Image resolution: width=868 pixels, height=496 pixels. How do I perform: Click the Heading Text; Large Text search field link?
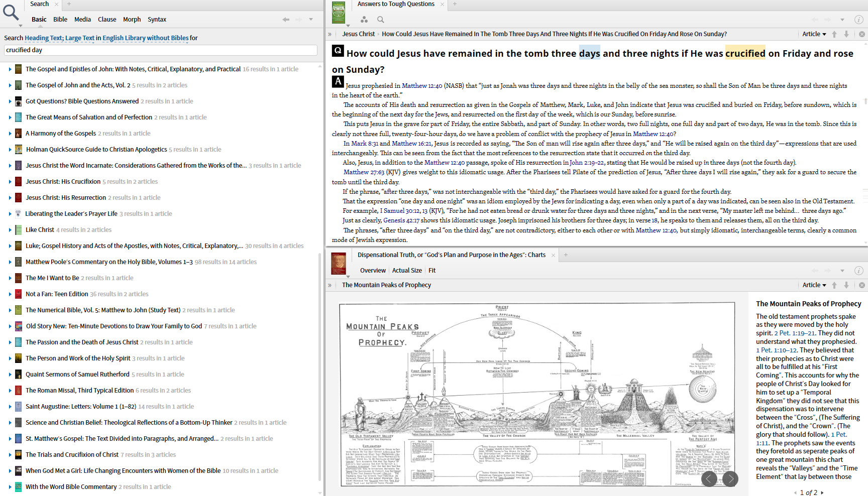pyautogui.click(x=60, y=38)
